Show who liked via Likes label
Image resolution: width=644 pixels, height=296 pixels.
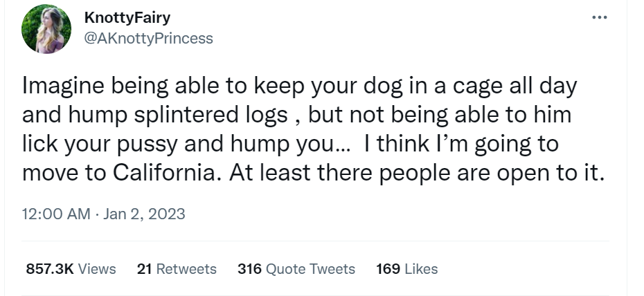[422, 269]
